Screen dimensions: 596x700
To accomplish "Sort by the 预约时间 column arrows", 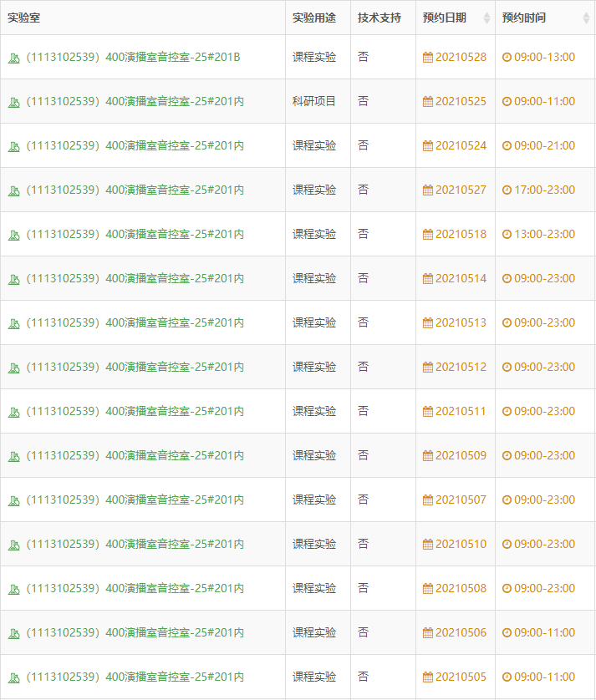I will [586, 18].
